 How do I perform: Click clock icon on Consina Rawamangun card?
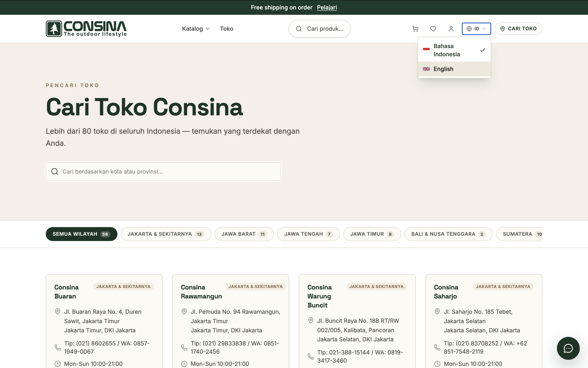tap(184, 364)
